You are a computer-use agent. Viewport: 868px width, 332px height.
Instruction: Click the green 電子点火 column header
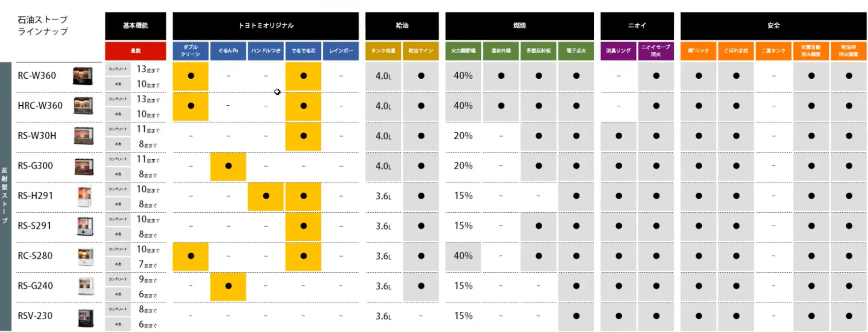click(x=576, y=51)
